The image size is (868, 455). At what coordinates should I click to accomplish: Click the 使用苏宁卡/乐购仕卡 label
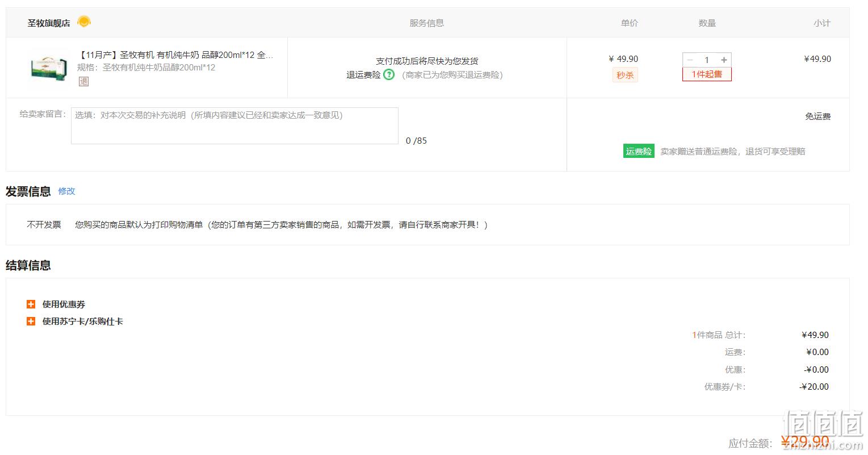click(82, 322)
